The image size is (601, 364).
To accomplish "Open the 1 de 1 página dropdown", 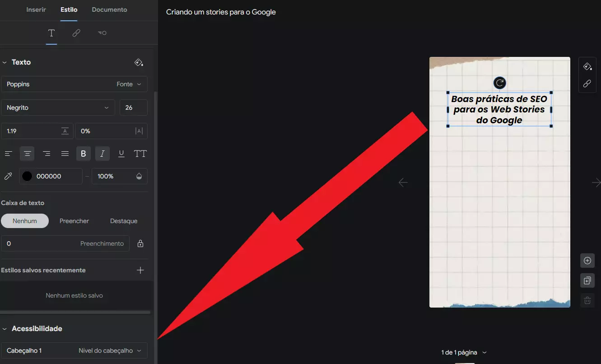I will [x=464, y=352].
